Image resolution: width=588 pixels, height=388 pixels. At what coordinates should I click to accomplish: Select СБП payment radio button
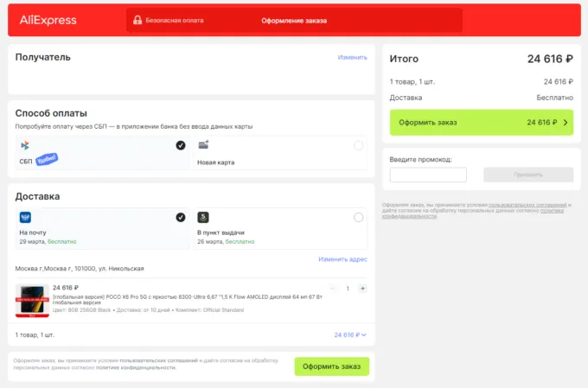(180, 145)
